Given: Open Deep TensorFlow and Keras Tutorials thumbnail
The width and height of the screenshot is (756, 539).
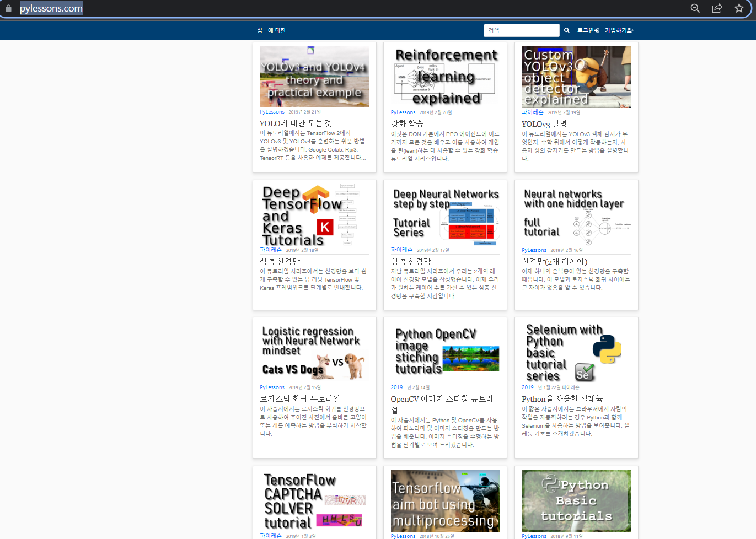Looking at the screenshot, I should tap(314, 215).
